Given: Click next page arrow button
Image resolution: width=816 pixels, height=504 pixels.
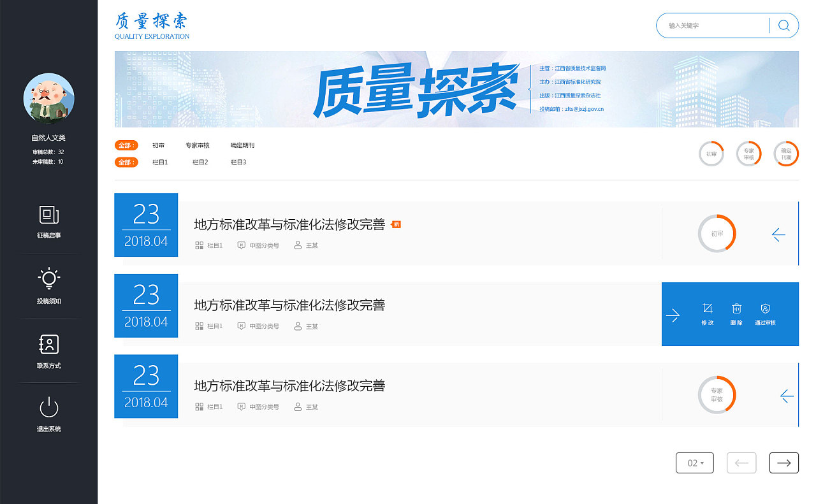Looking at the screenshot, I should 784,463.
